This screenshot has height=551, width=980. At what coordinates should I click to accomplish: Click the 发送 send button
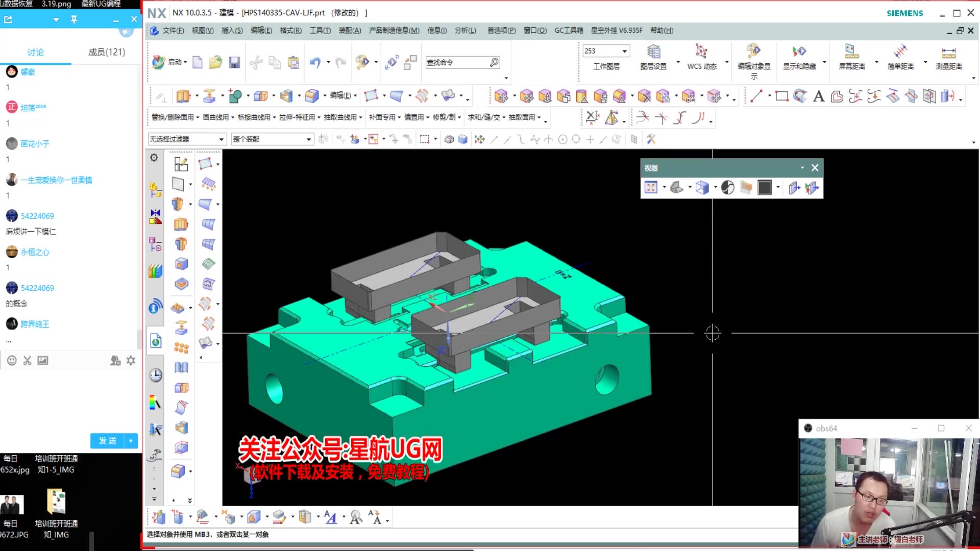[x=108, y=440]
